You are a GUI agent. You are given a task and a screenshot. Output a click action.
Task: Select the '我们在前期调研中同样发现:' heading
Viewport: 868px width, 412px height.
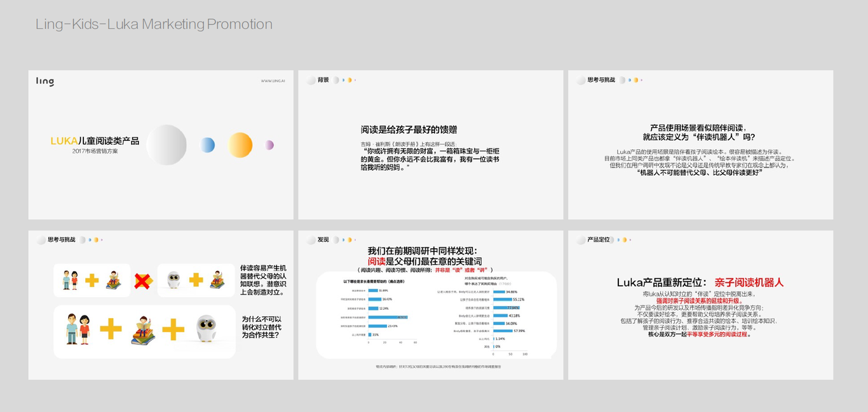[422, 251]
